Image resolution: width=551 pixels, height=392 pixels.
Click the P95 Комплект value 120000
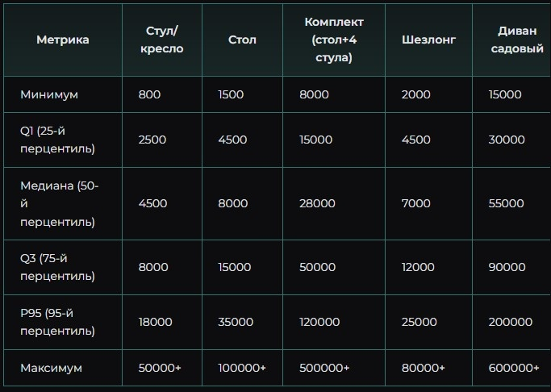click(319, 322)
